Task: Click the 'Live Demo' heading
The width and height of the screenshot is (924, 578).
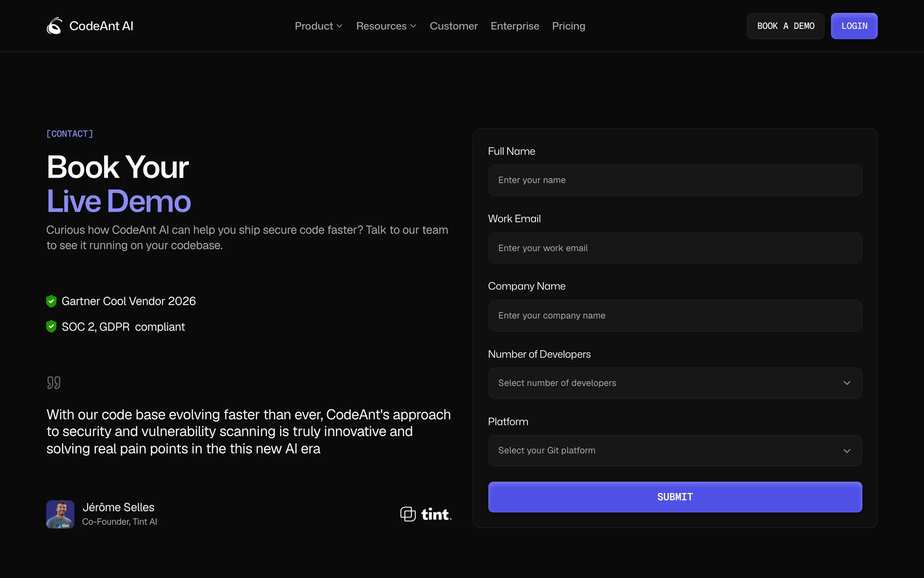Action: point(119,202)
